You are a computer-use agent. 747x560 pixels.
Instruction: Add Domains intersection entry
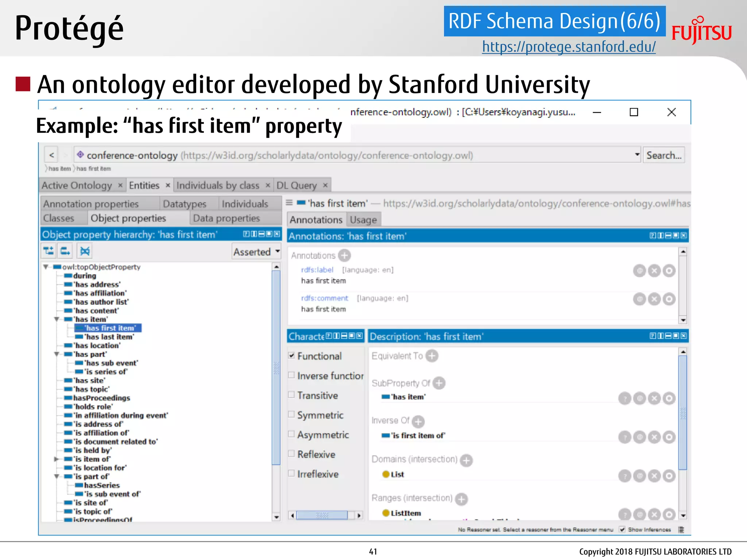(466, 460)
